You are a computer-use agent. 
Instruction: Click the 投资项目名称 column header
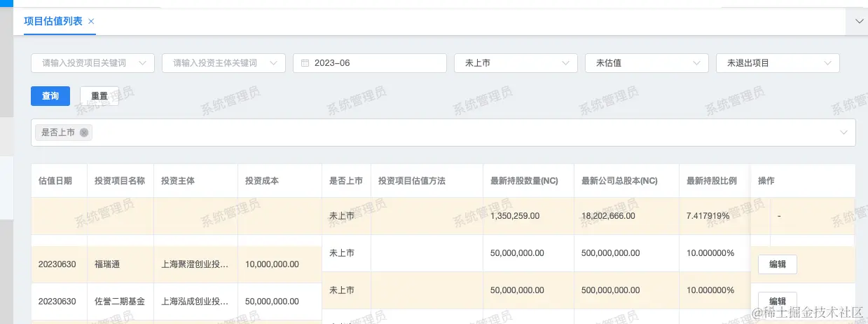[120, 181]
